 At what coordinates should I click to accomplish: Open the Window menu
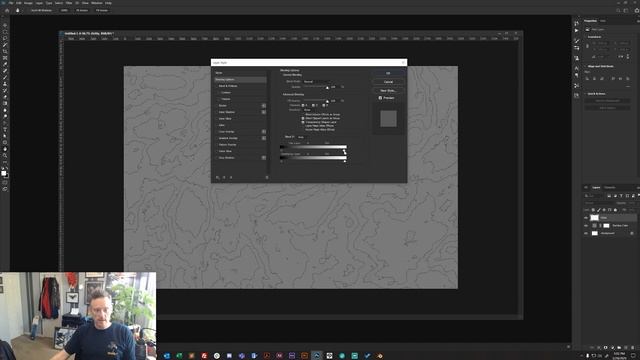pyautogui.click(x=97, y=3)
